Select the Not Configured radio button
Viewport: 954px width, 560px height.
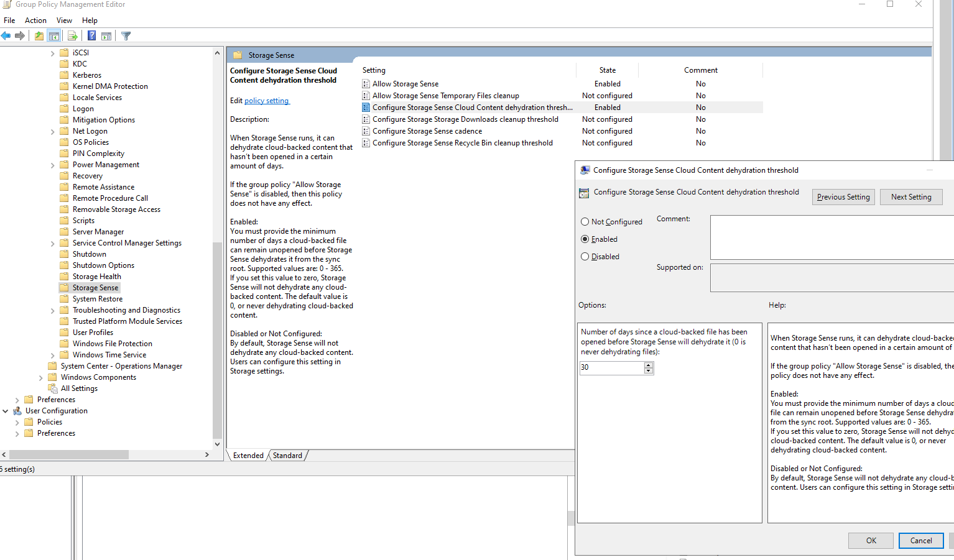pyautogui.click(x=585, y=222)
